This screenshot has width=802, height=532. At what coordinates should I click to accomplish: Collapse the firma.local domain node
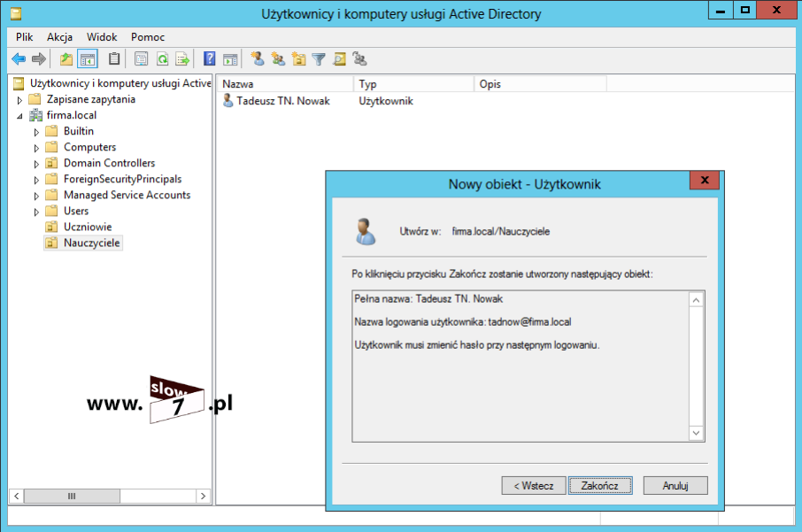coord(19,116)
